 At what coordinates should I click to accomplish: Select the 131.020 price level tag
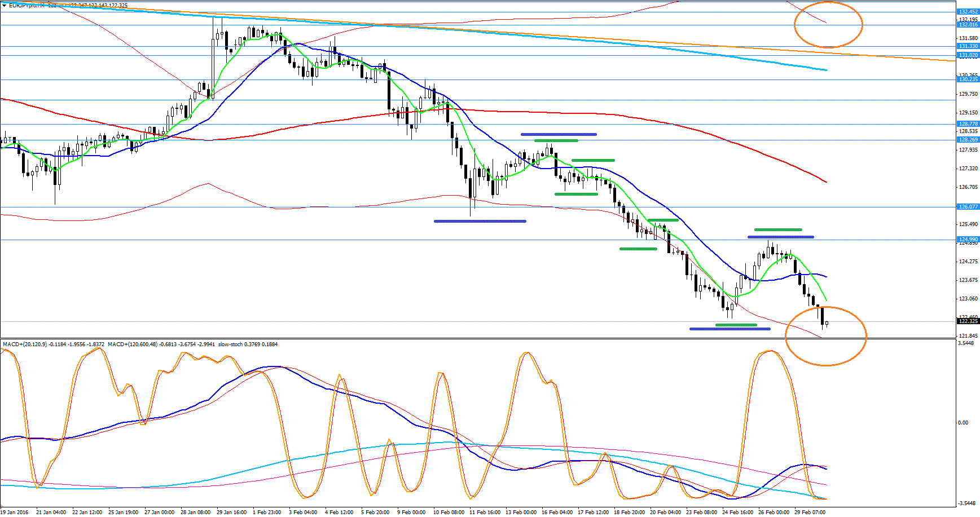pos(968,55)
